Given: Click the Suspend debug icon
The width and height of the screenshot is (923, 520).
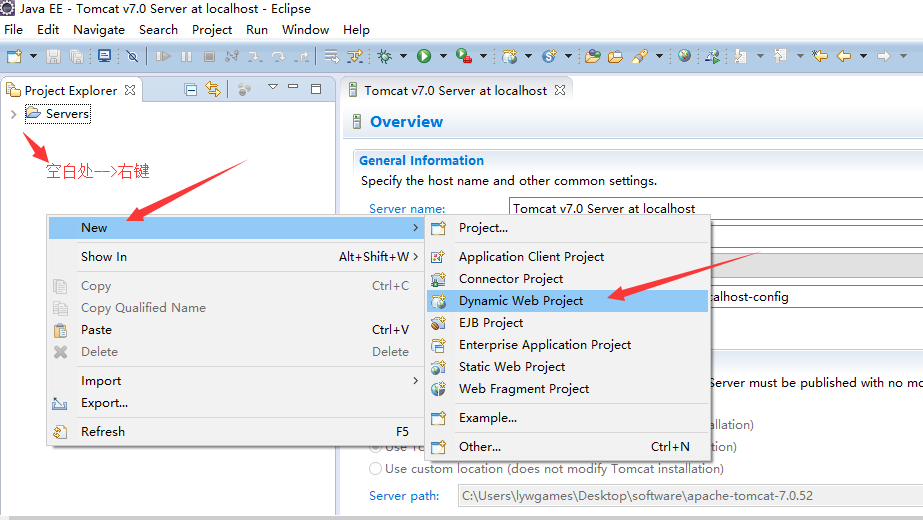Looking at the screenshot, I should click(x=187, y=57).
